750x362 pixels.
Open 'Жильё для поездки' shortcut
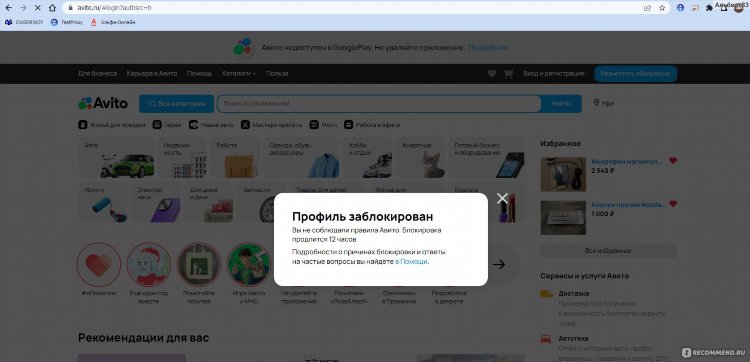111,125
